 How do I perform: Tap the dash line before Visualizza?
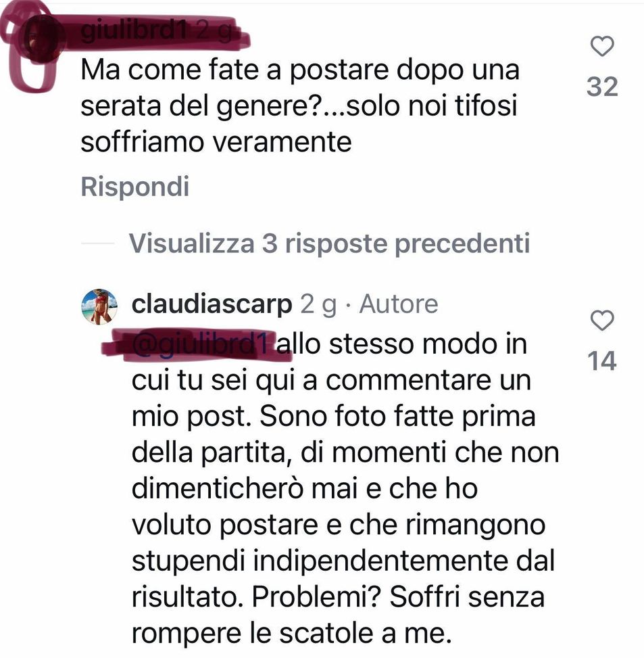(97, 243)
